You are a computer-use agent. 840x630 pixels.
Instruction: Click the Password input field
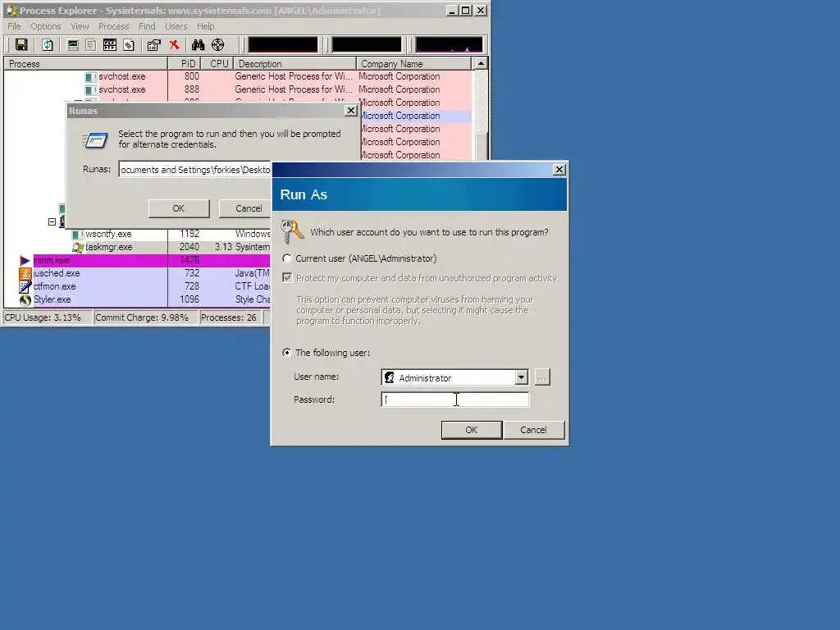454,399
